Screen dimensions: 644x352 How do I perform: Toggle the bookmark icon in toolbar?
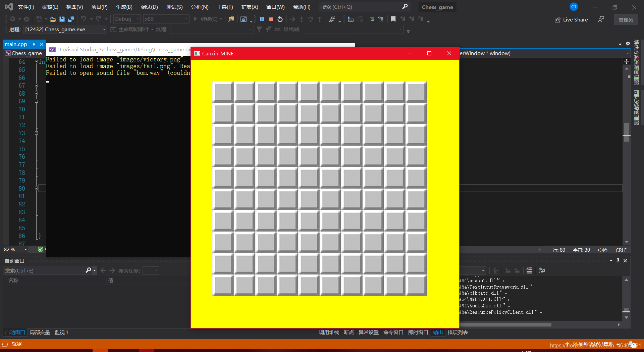[393, 19]
